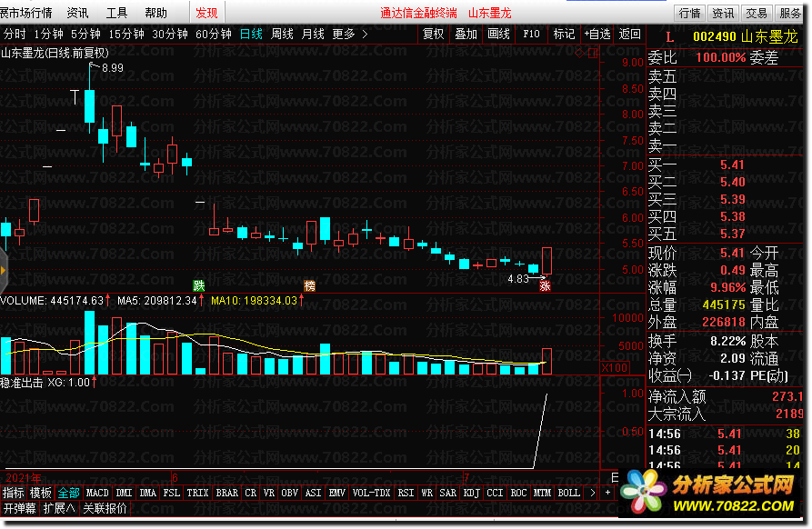
Task: Expand more periods via chevron after 更多
Action: (366, 35)
